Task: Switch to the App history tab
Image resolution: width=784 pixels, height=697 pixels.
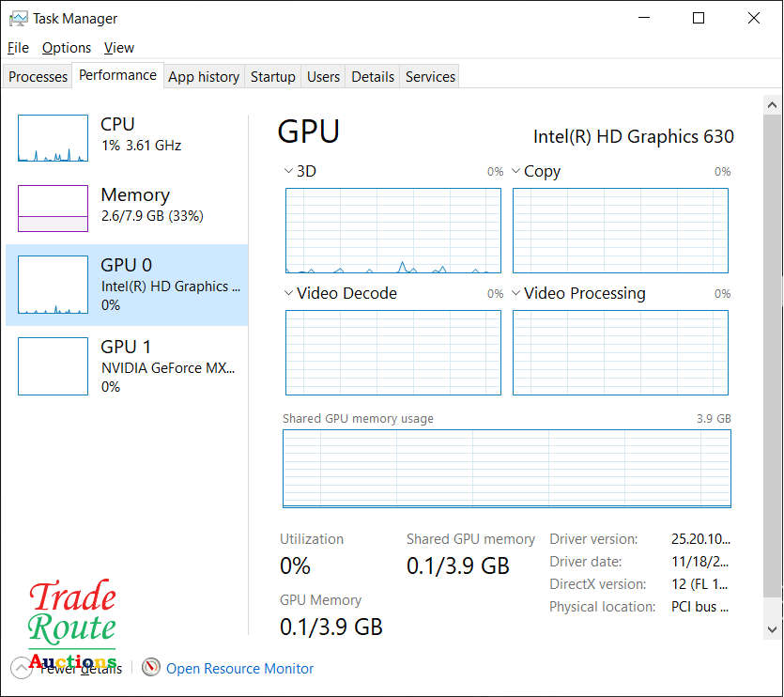Action: click(x=204, y=77)
